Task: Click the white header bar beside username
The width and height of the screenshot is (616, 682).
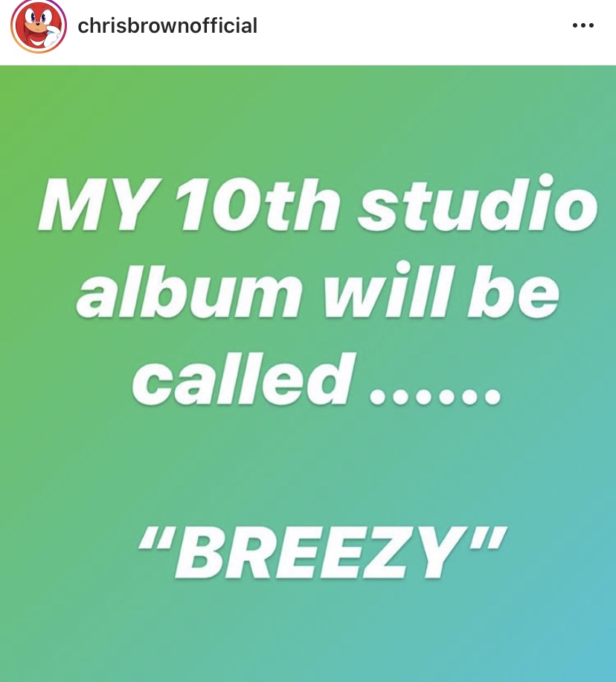Action: point(413,25)
